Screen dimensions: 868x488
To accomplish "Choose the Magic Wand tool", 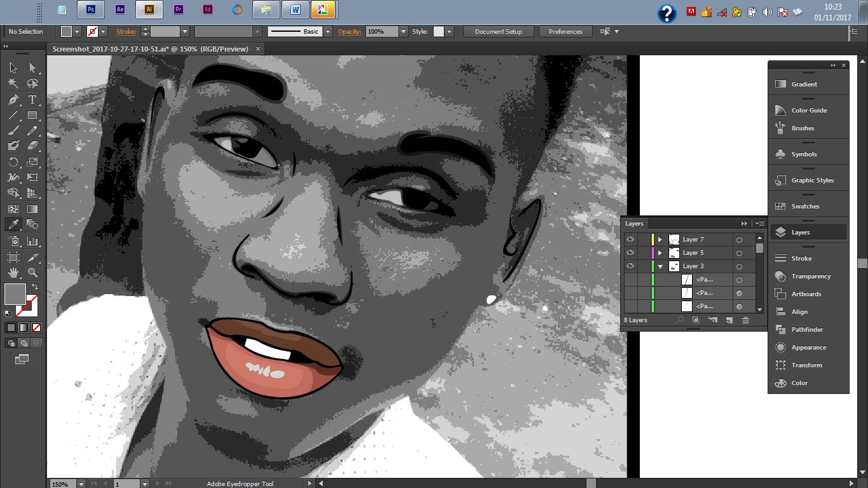I will tap(13, 83).
